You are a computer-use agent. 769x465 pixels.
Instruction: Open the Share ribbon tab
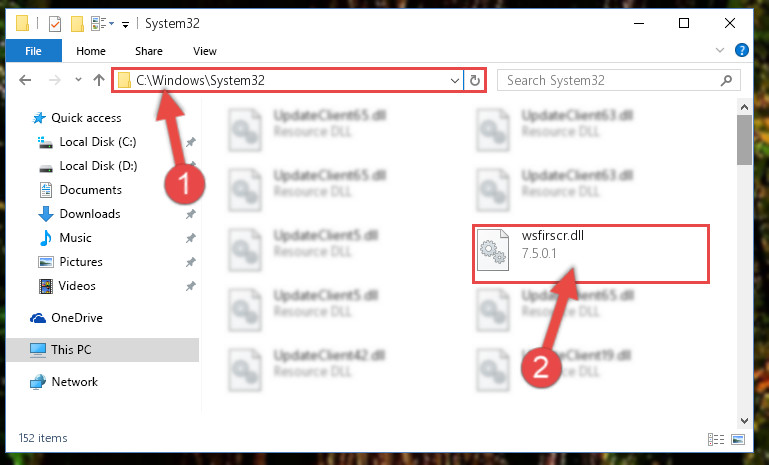[149, 51]
